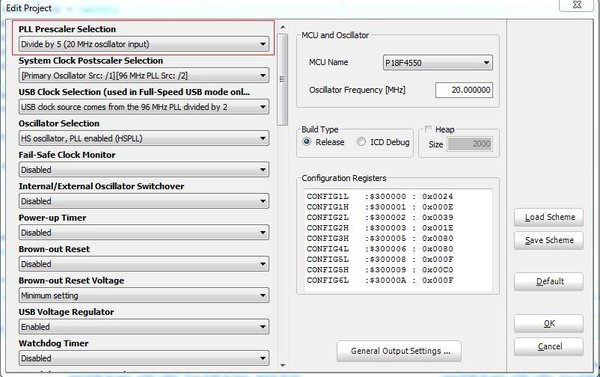Image resolution: width=600 pixels, height=377 pixels.
Task: Expand the Brown-out Reset dropdown
Action: click(143, 264)
